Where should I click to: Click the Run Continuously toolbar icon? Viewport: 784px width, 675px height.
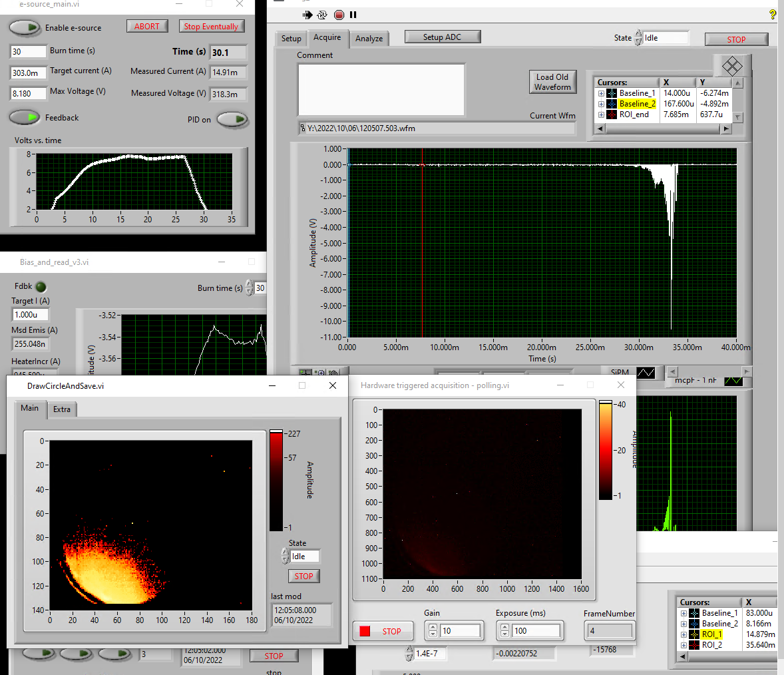click(323, 15)
